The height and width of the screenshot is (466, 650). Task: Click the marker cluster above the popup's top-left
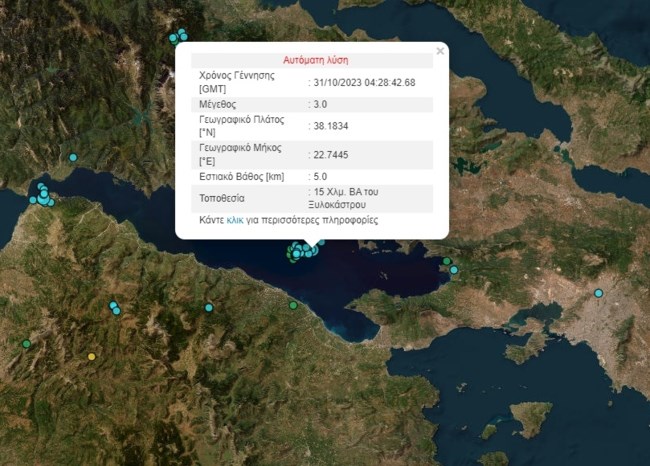tap(178, 37)
